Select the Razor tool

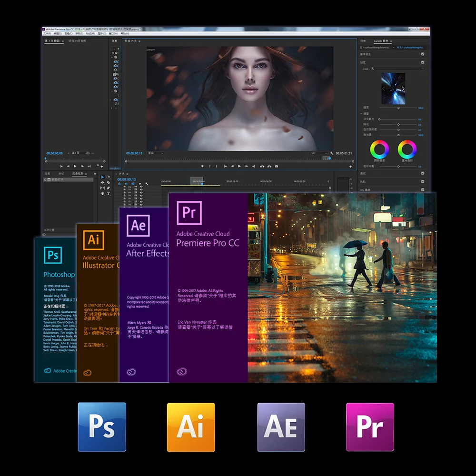tap(108, 182)
